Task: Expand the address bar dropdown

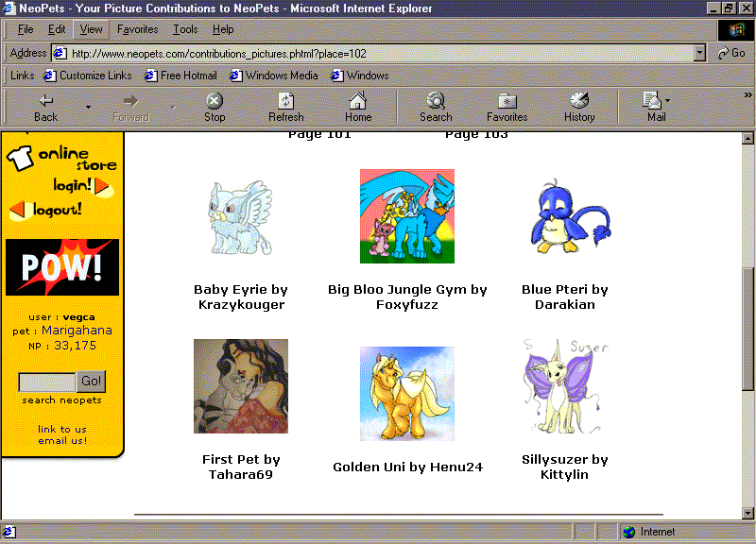Action: (700, 53)
